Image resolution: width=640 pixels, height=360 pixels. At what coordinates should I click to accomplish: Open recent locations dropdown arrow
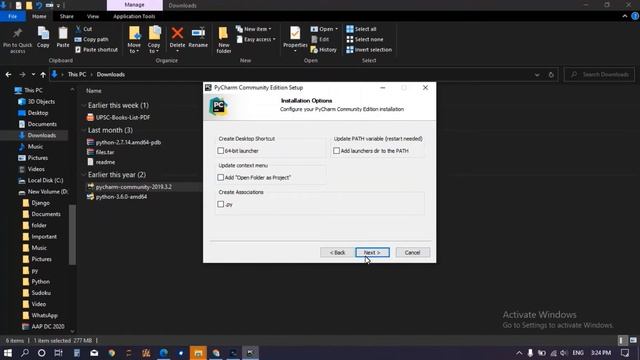tap(33, 74)
